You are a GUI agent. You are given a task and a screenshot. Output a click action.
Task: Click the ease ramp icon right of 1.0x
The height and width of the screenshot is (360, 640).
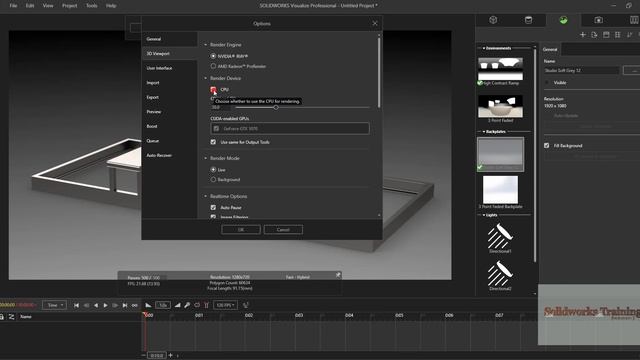pyautogui.click(x=178, y=305)
